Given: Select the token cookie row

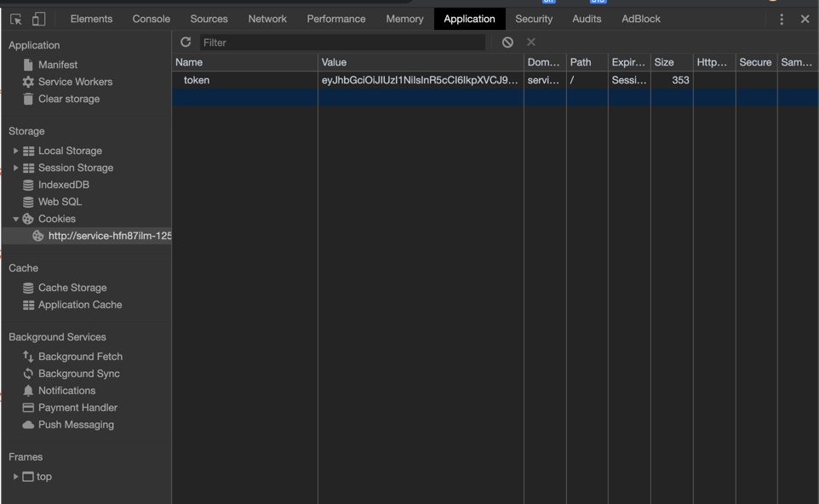Looking at the screenshot, I should pos(197,80).
